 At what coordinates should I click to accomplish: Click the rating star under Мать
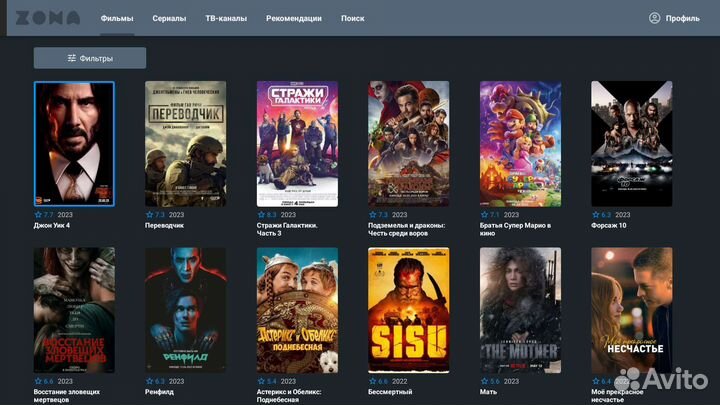click(x=484, y=381)
